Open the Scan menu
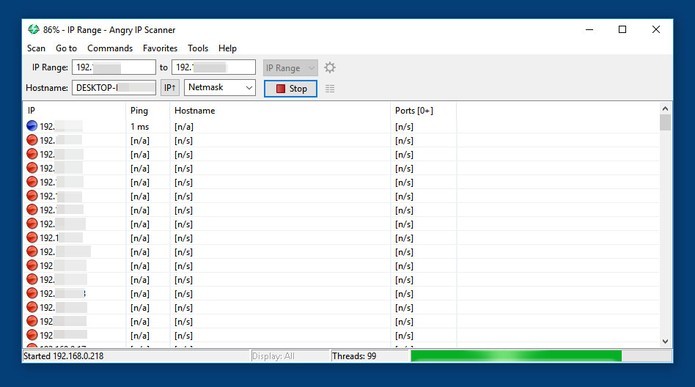Viewport: 695px width, 387px height. click(36, 48)
